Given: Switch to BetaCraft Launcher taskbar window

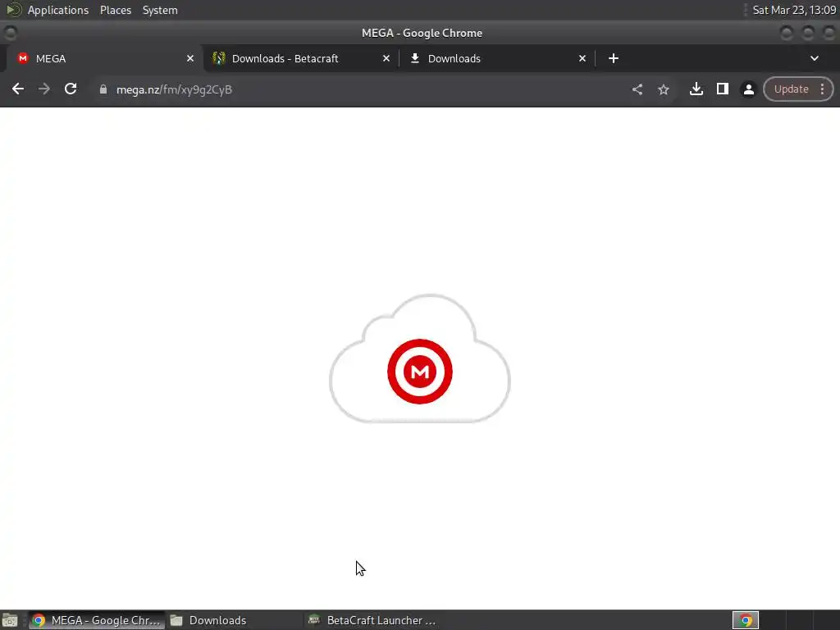Looking at the screenshot, I should point(373,620).
